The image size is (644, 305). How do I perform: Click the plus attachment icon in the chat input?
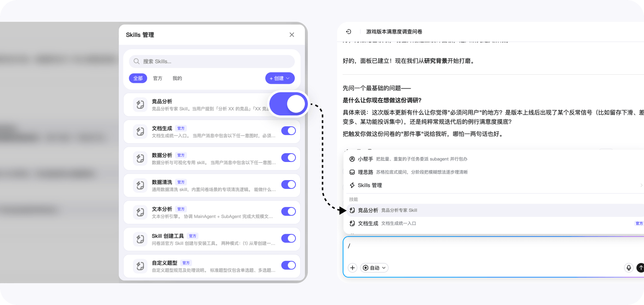point(352,268)
